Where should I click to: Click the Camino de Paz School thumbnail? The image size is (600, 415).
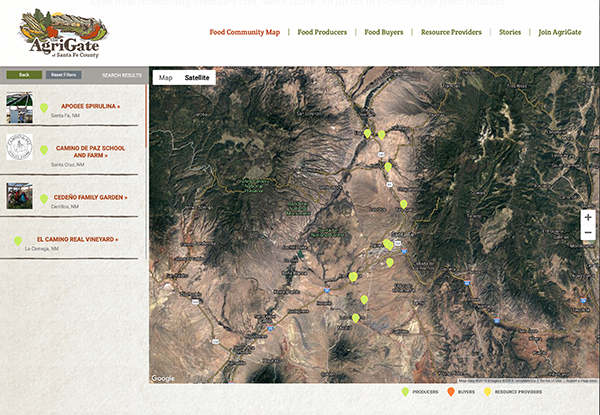click(19, 148)
